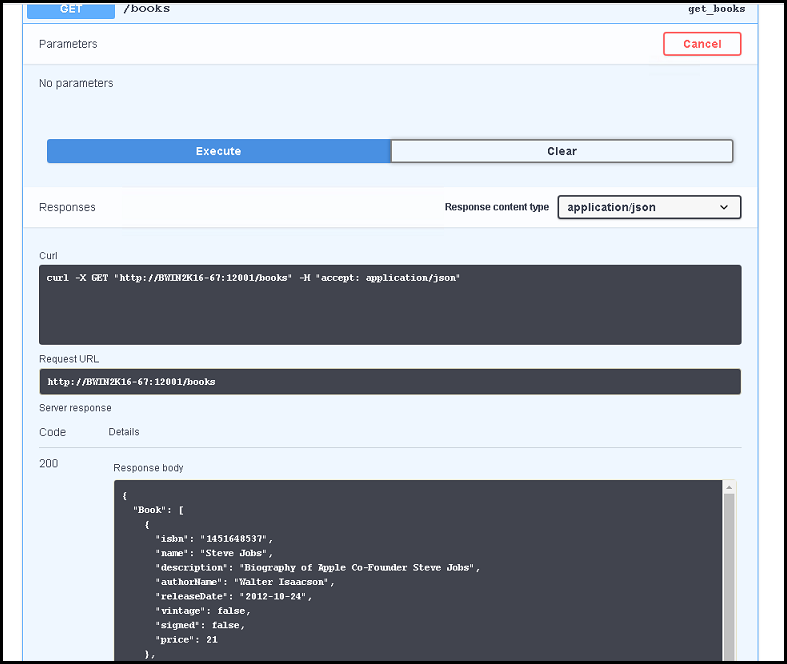Click the 'No parameters' text
This screenshot has height=664, width=787.
pos(76,83)
